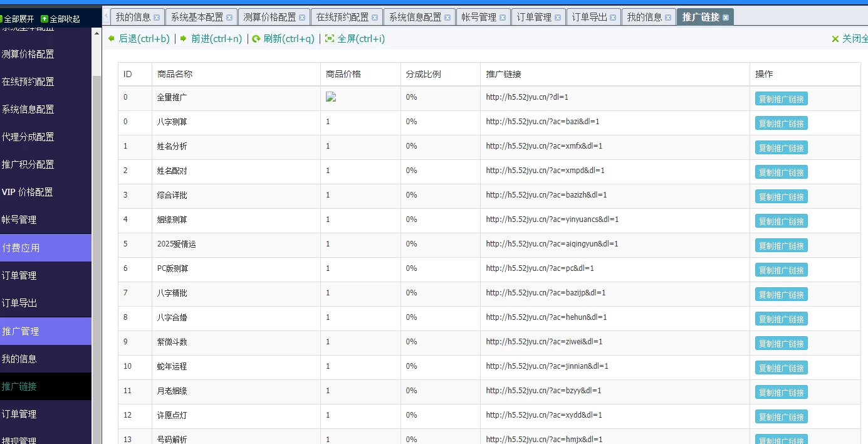
Task: Click the 刷新 refresh icon
Action: pos(256,39)
